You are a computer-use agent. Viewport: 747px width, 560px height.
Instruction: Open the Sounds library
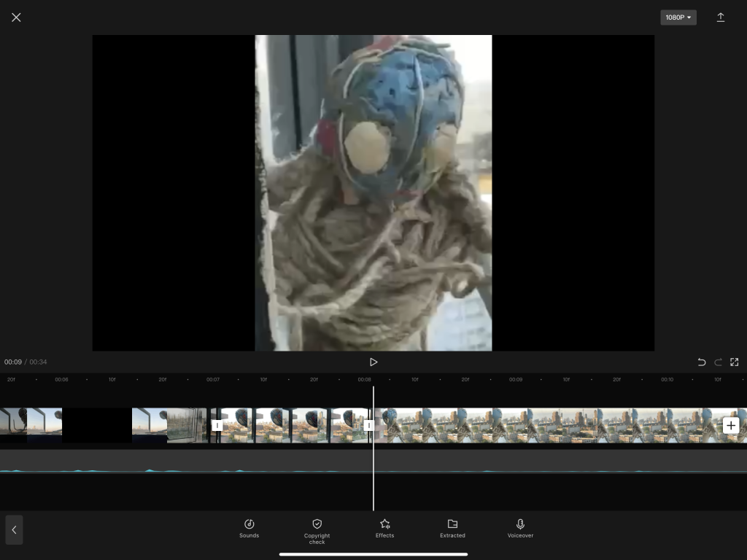click(249, 529)
